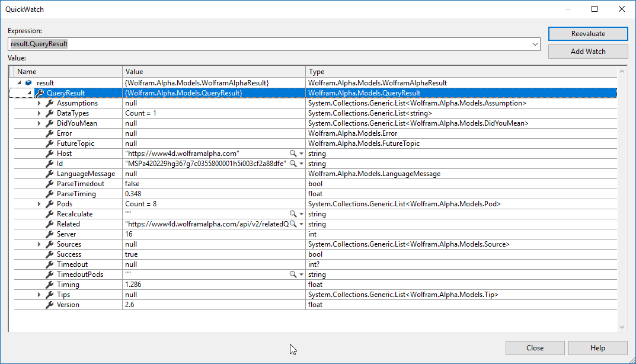This screenshot has height=364, width=636.
Task: Click the wrench icon beside ParseTimedout
Action: 49,184
